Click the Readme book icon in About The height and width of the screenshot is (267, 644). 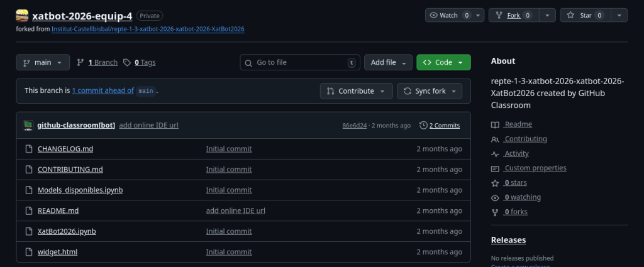pyautogui.click(x=496, y=124)
